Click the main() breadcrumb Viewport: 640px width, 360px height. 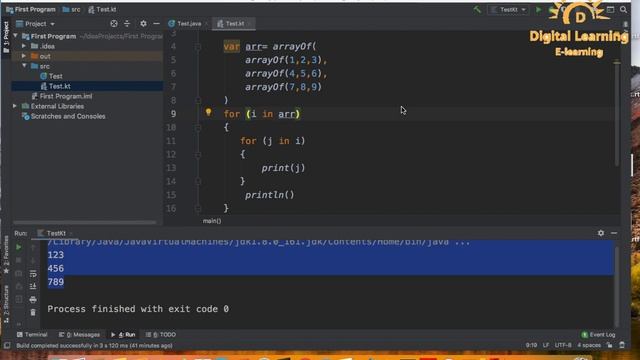[x=212, y=221]
